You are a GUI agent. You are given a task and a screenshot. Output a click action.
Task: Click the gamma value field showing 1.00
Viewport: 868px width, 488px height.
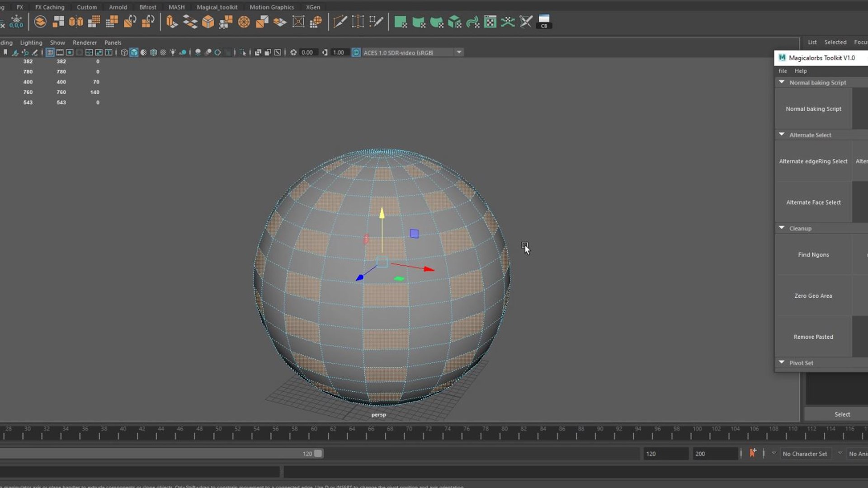tap(339, 52)
